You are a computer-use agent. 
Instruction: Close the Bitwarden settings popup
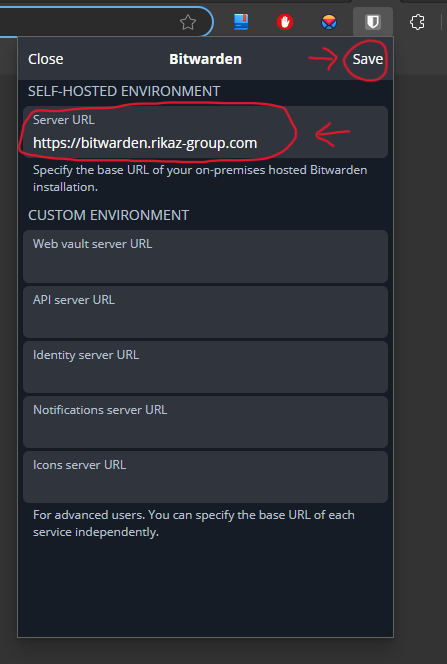coord(45,59)
